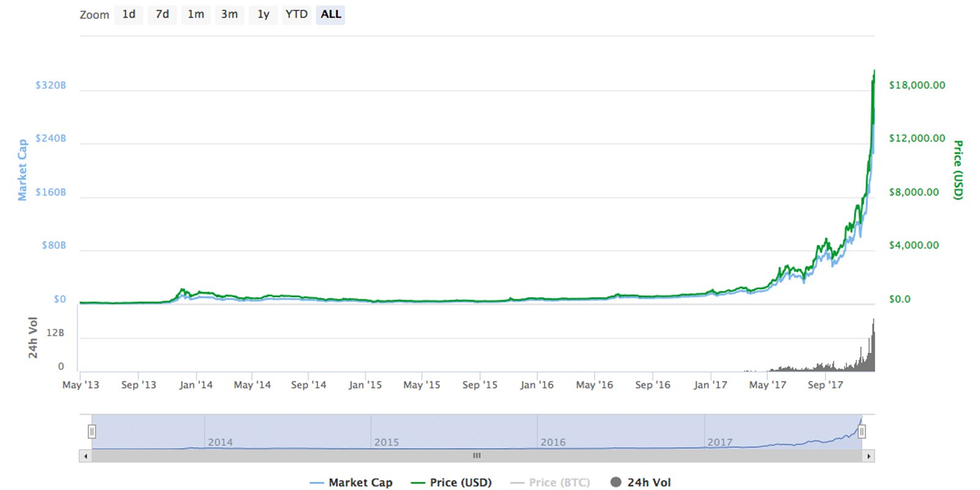Click 2015 in the navigator timeline
This screenshot has height=490, width=980.
tap(386, 442)
